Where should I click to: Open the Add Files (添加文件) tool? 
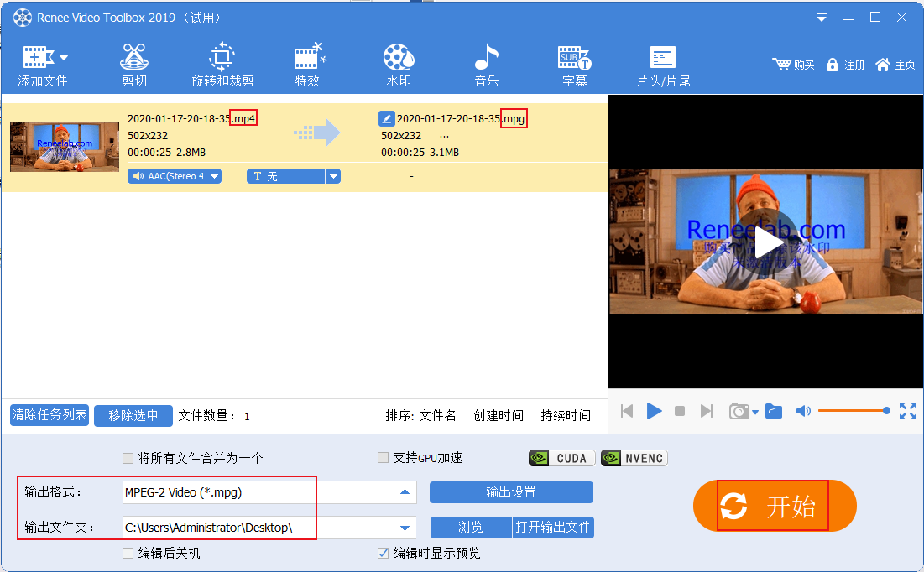[42, 65]
